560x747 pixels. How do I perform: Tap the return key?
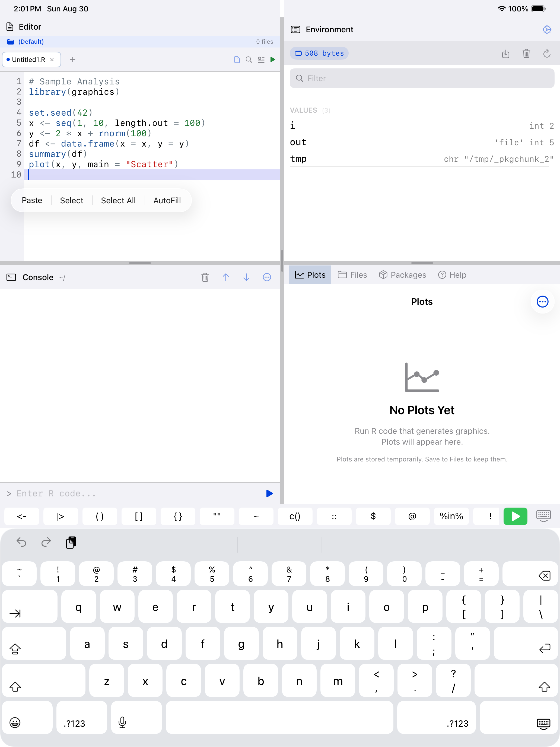(x=526, y=643)
